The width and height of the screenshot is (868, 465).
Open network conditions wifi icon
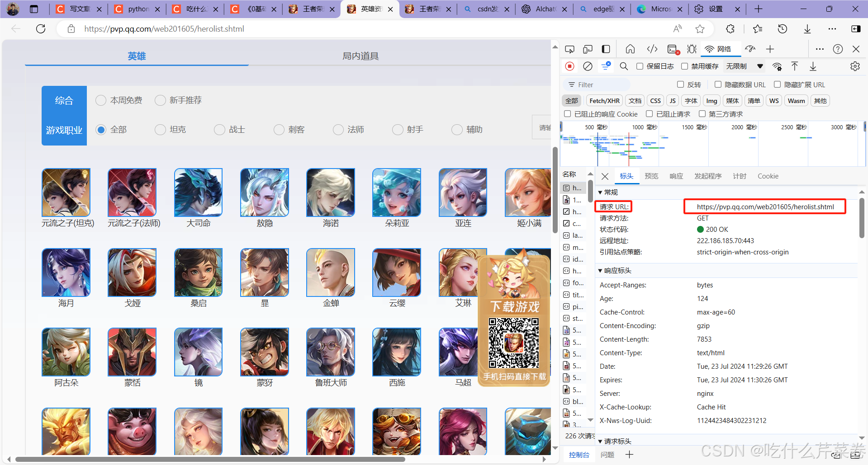tap(777, 66)
